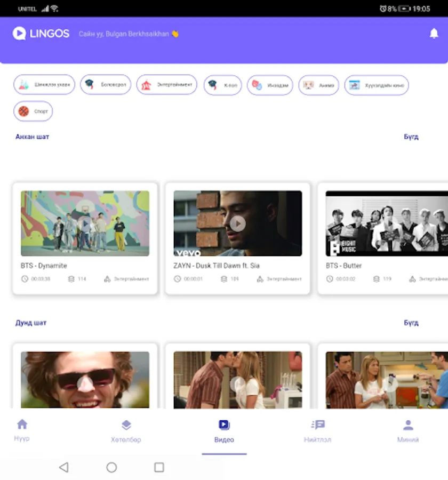
Task: Play the ZAYN Dusk Till Dawn video
Action: click(x=238, y=223)
